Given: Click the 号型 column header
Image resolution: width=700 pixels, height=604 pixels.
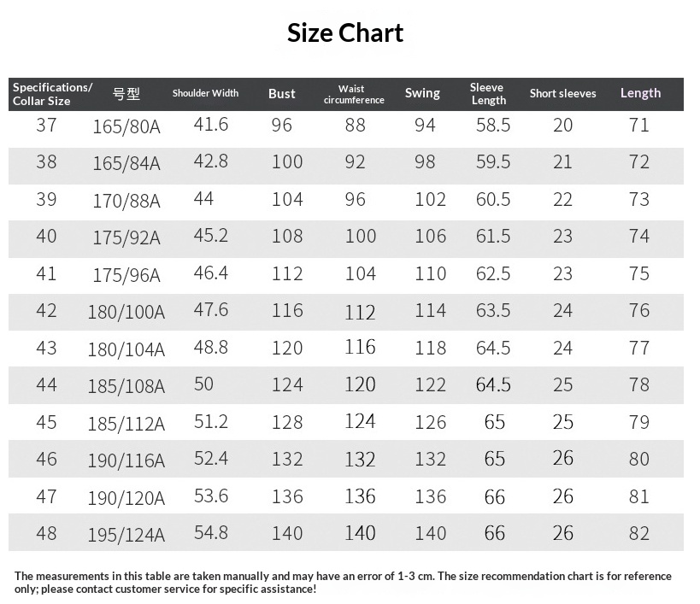Looking at the screenshot, I should pyautogui.click(x=126, y=94).
